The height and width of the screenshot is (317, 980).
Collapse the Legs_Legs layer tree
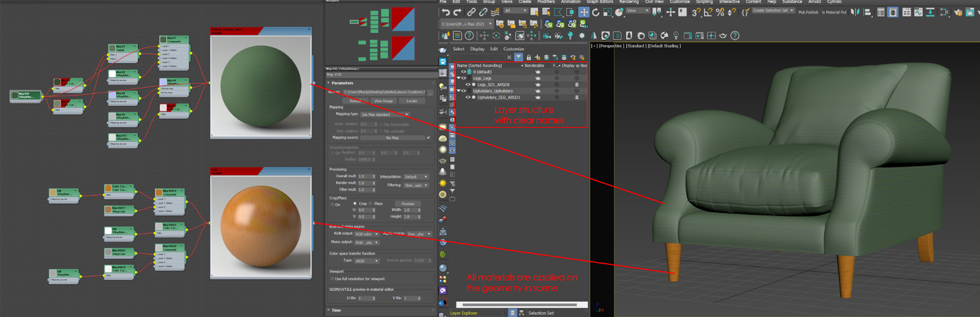click(459, 78)
